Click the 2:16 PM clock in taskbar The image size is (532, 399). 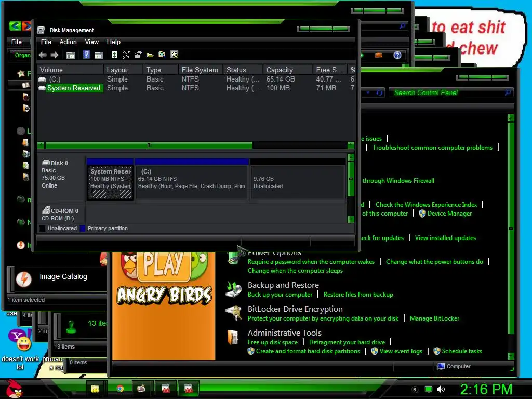point(486,390)
